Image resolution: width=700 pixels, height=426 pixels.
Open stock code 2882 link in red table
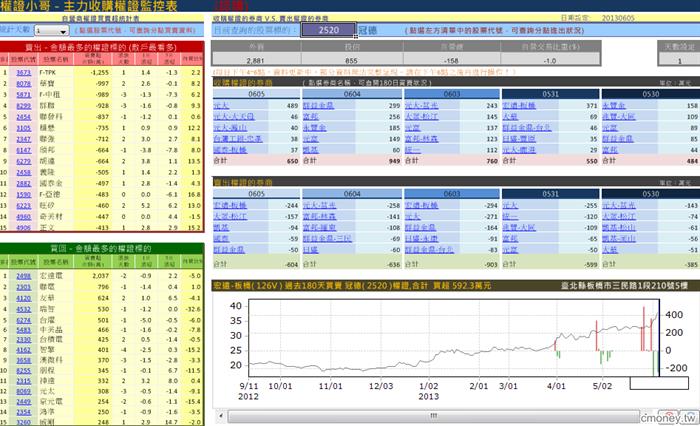point(24,184)
